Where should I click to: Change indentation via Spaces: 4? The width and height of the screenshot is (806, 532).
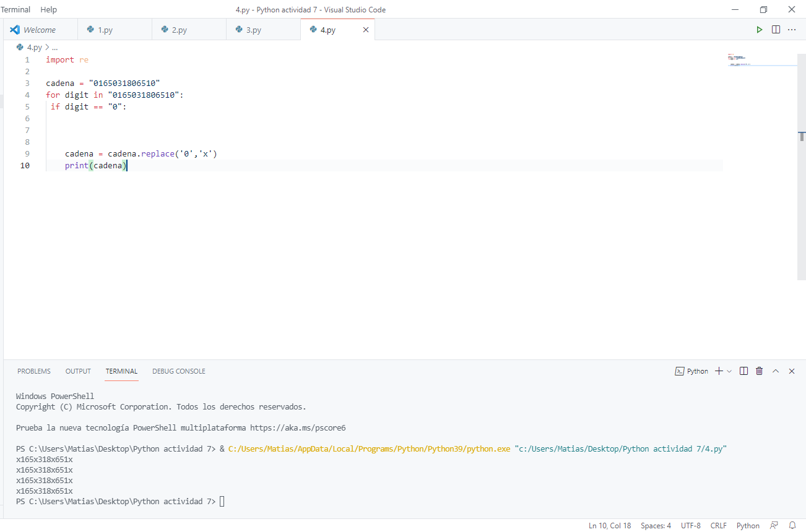(x=656, y=526)
